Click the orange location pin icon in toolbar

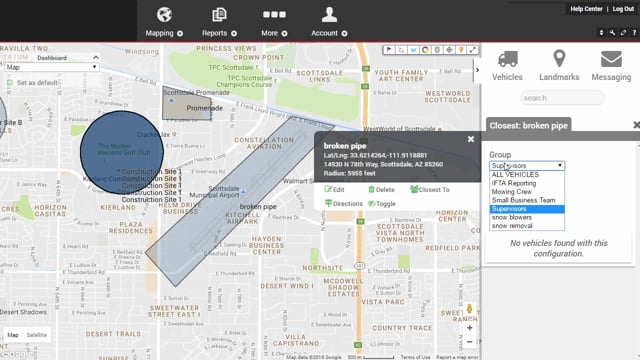[461, 50]
